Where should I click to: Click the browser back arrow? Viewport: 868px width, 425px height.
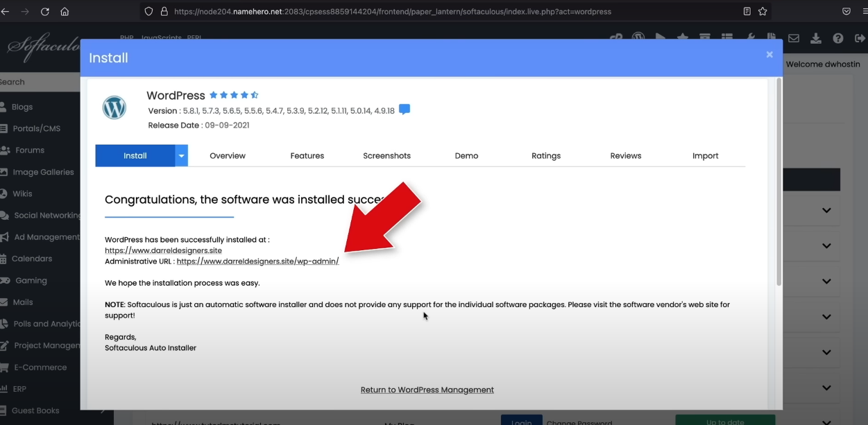click(6, 12)
